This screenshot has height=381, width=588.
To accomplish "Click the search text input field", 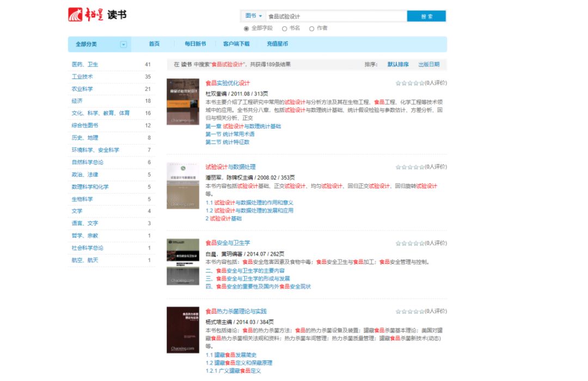I will 335,16.
